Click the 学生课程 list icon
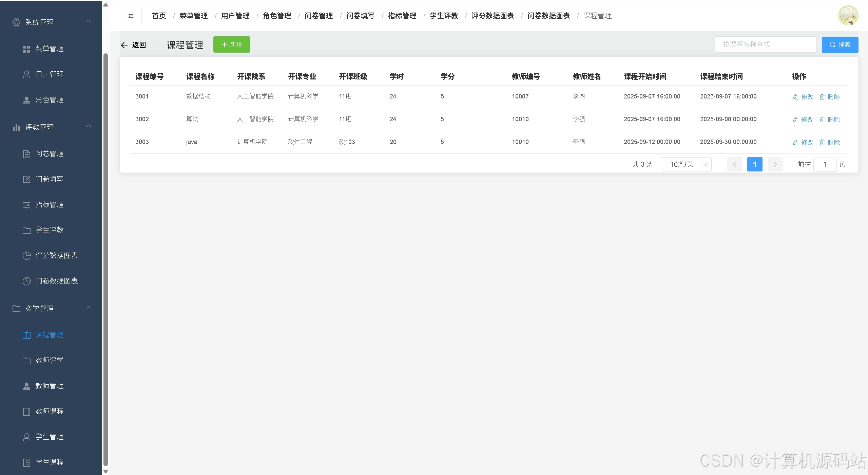This screenshot has height=475, width=868. click(26, 462)
